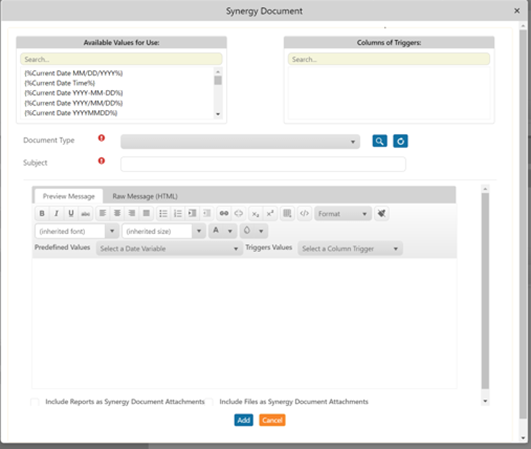
Task: Toggle italic formatting in the editor
Action: (x=57, y=213)
